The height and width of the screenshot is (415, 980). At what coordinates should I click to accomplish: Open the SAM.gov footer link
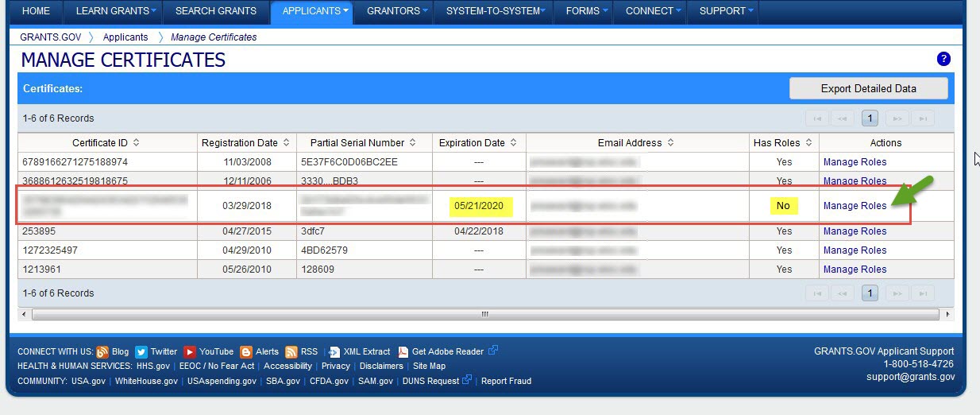376,382
